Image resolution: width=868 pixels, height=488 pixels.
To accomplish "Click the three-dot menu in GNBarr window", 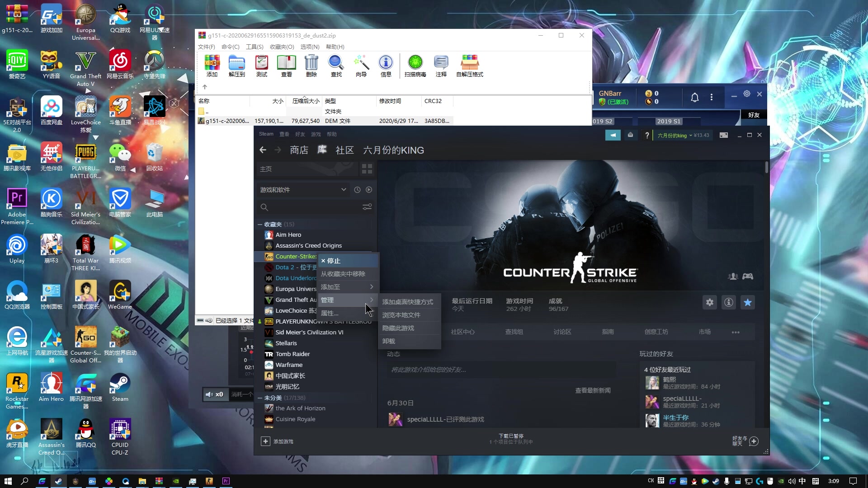I will [x=712, y=97].
